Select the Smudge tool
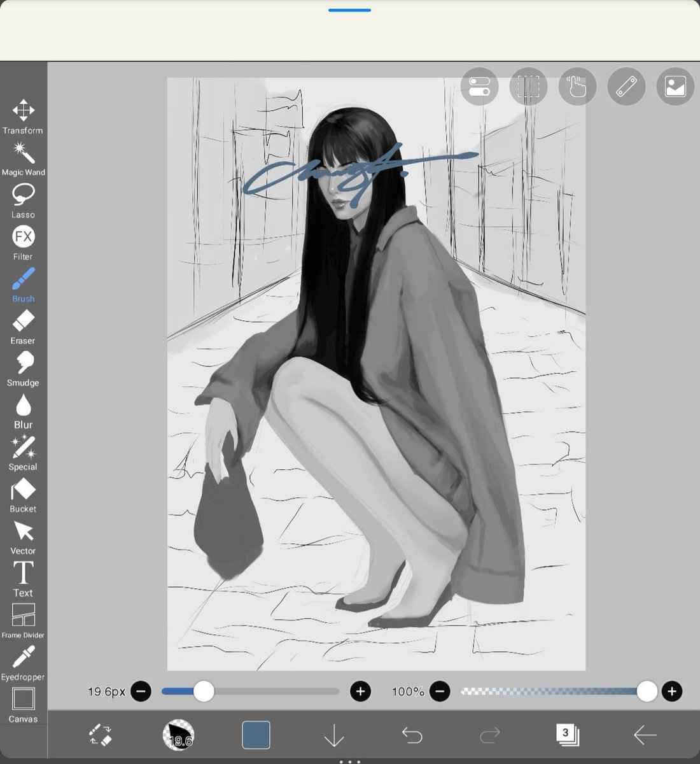 click(23, 369)
